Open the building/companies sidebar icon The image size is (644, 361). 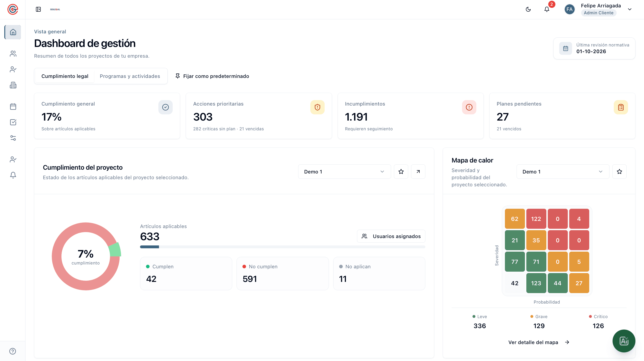[13, 85]
